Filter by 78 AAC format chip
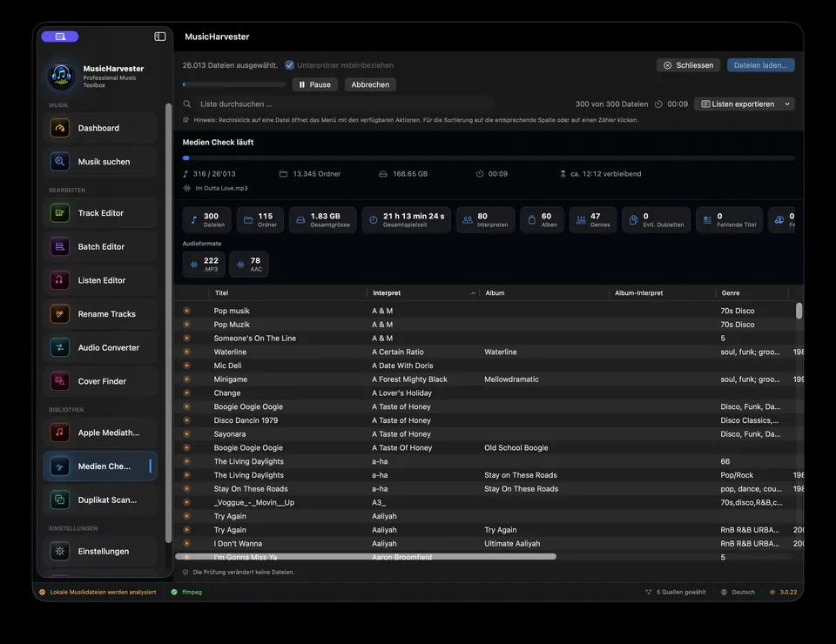The height and width of the screenshot is (644, 836). pos(249,265)
